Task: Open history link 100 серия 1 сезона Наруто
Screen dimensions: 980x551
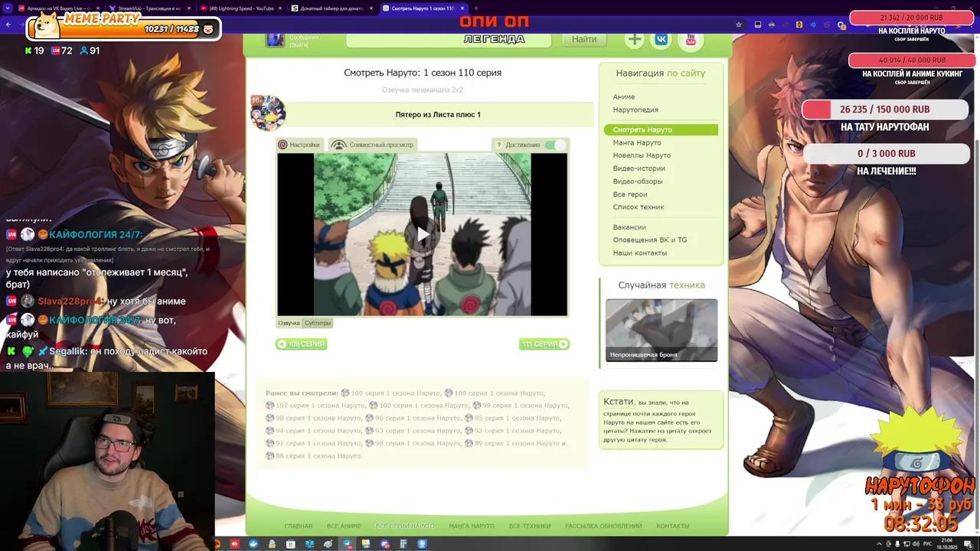Action: click(x=419, y=406)
